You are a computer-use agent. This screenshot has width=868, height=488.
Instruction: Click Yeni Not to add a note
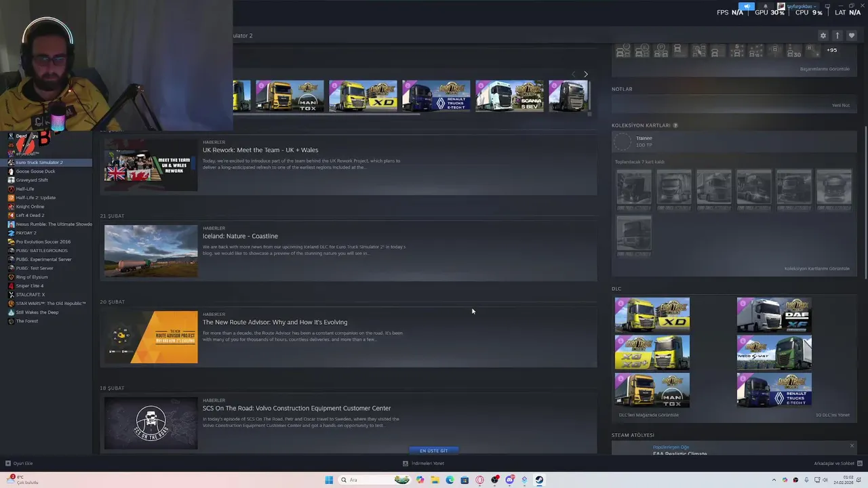tap(841, 105)
